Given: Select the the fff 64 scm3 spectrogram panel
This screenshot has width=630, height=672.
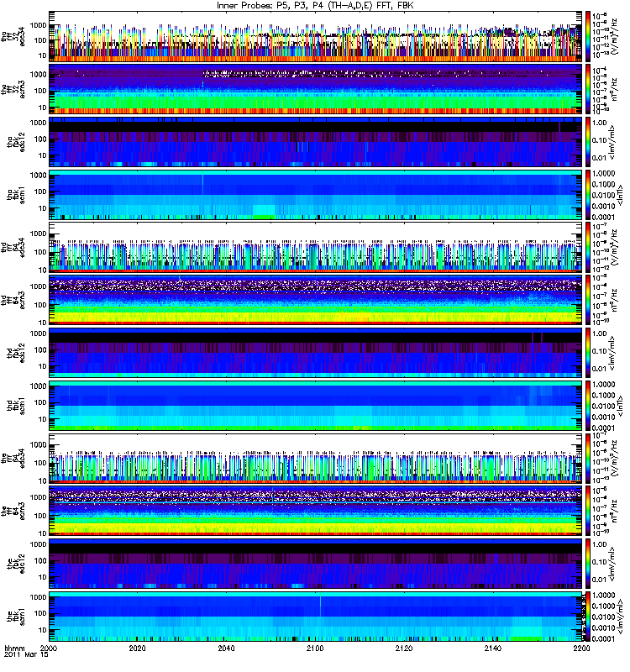Looking at the screenshot, I should coord(316,511).
